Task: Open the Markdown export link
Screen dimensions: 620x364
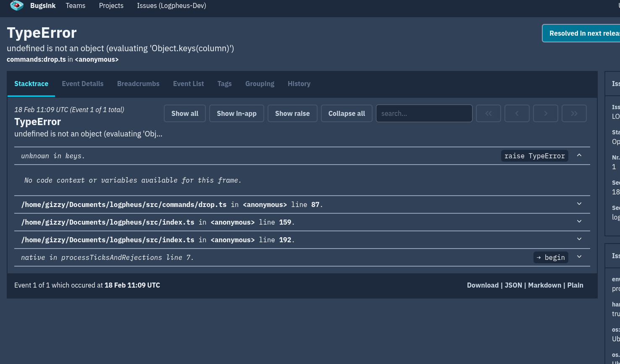Action: [544, 285]
